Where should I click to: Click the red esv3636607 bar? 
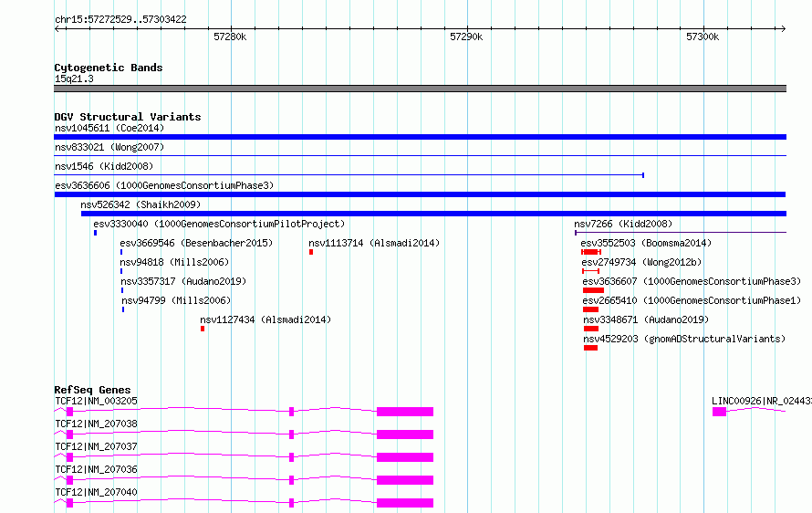pyautogui.click(x=593, y=290)
